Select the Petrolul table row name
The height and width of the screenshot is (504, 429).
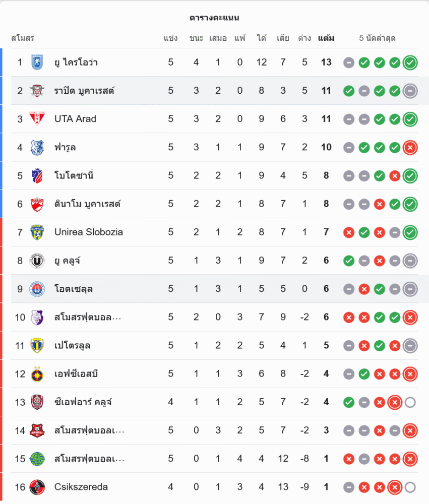tap(73, 346)
